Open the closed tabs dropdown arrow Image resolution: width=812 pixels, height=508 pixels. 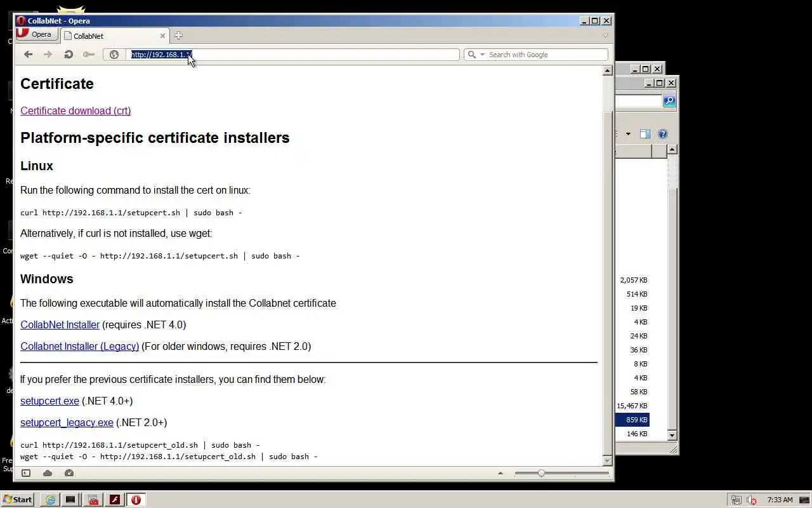(605, 36)
